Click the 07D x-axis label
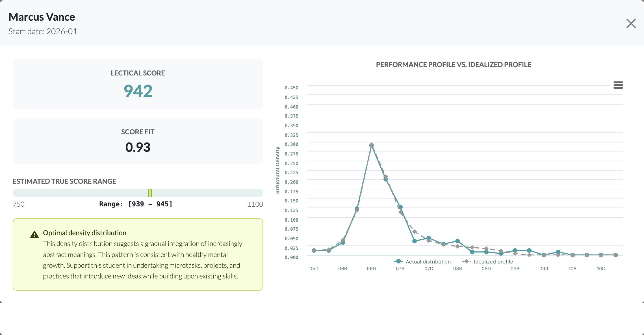The image size is (644, 335). 429,269
